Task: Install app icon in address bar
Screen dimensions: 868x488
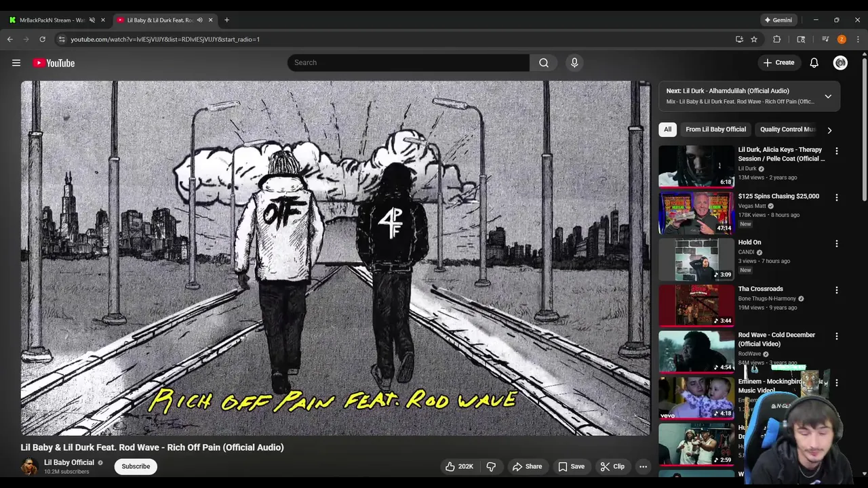Action: (739, 39)
